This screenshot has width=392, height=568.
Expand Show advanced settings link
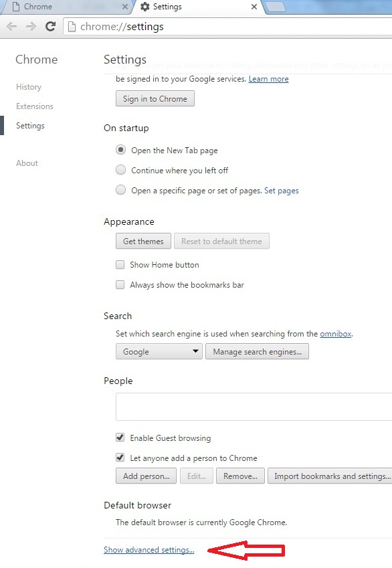pyautogui.click(x=149, y=550)
